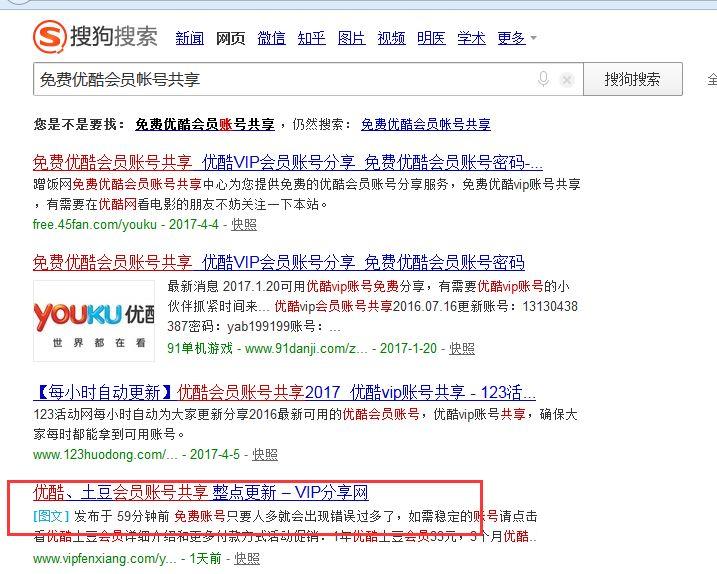Viewport: 717px width, 574px height.
Task: Select the www.123huodong.com URL text
Action: coord(105,455)
